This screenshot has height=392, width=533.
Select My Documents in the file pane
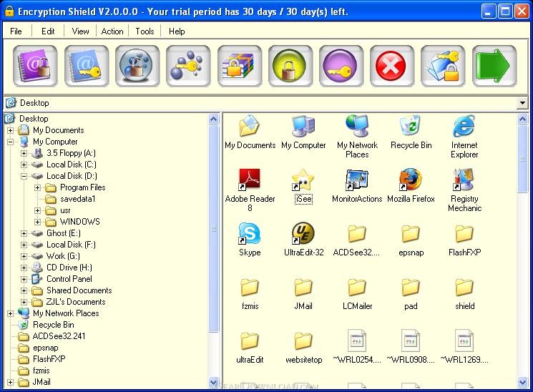point(250,132)
